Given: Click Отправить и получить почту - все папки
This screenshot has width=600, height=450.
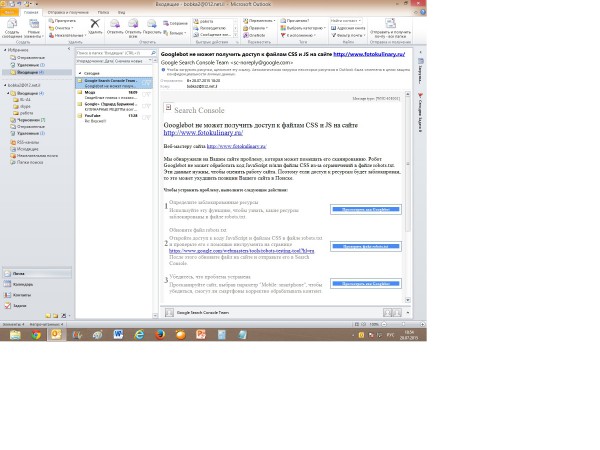Looking at the screenshot, I should [391, 28].
